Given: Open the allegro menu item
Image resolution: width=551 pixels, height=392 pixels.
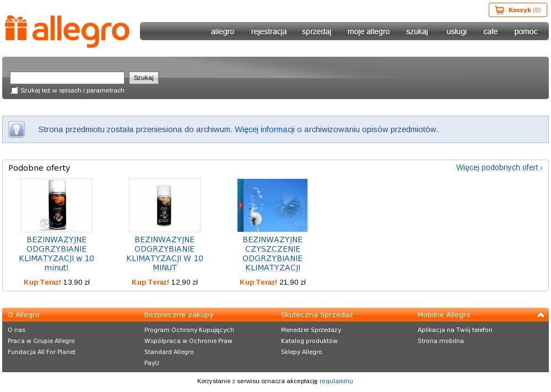Looking at the screenshot, I should (x=223, y=31).
